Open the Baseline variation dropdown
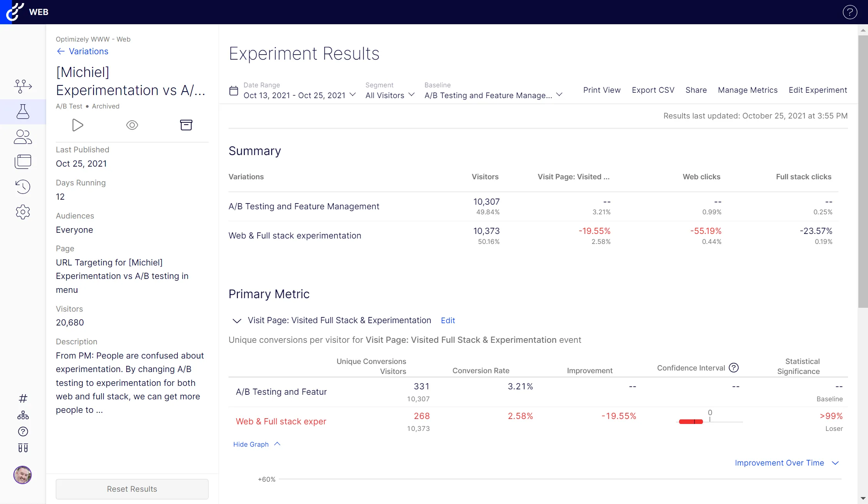The height and width of the screenshot is (504, 868). coord(493,95)
